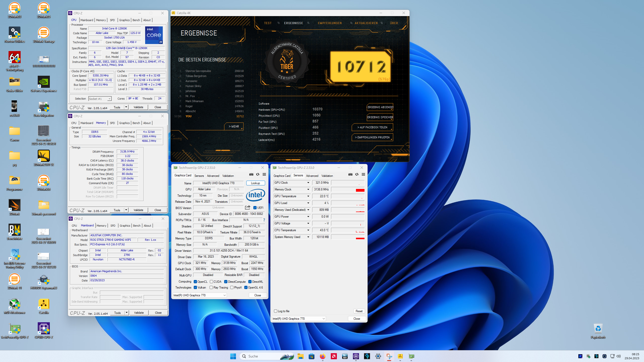The image size is (644, 362).
Task: Toggle UEFI checkbox in GPU-Z
Action: click(x=255, y=208)
